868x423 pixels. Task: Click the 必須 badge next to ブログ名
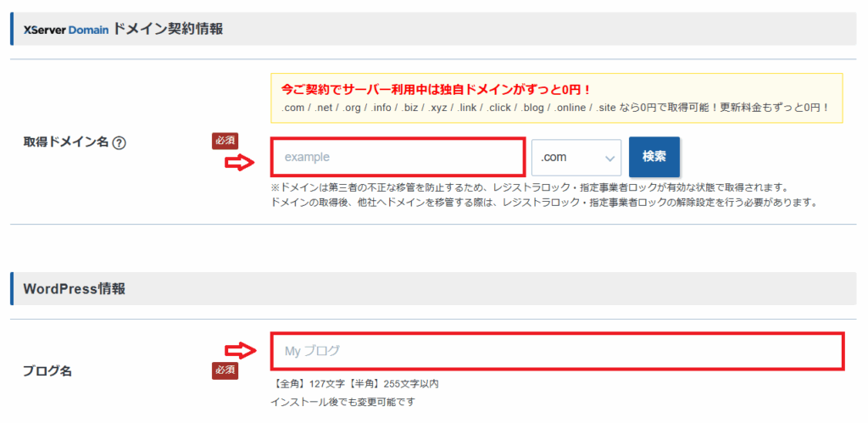coord(225,371)
